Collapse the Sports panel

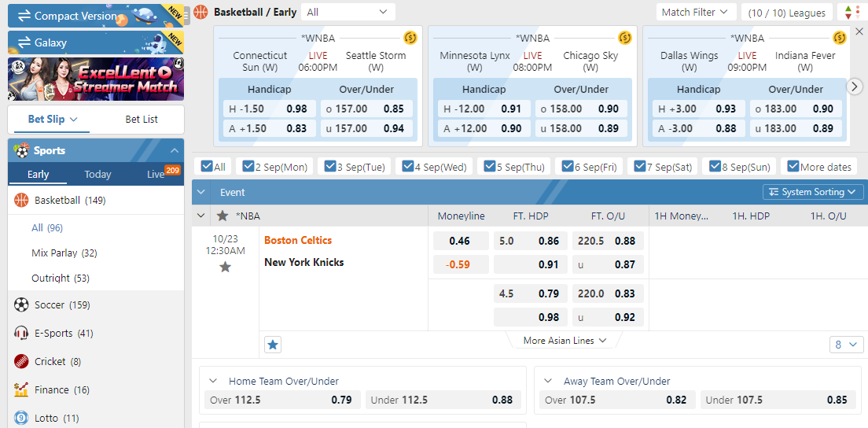point(175,150)
